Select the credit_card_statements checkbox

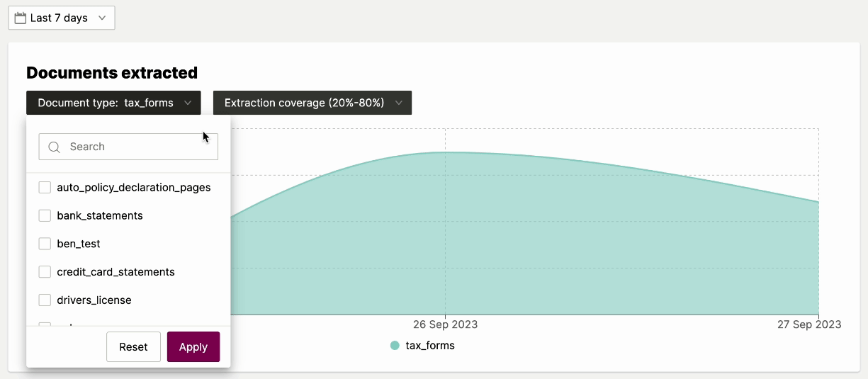(45, 272)
